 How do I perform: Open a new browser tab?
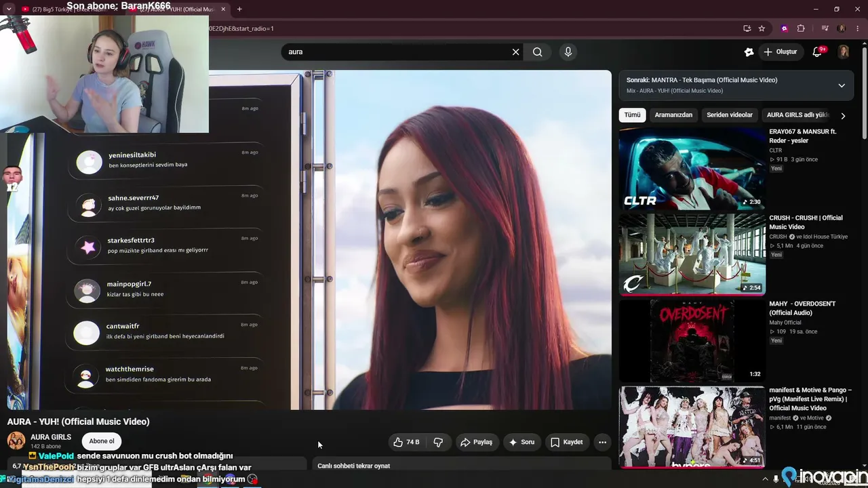pos(239,9)
